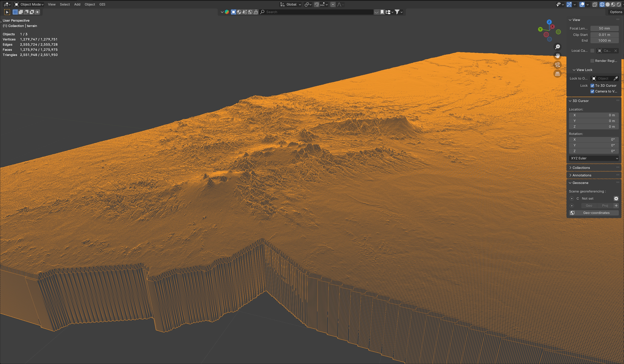Click the zoom in/out viewport magnifier icon

pyautogui.click(x=557, y=47)
